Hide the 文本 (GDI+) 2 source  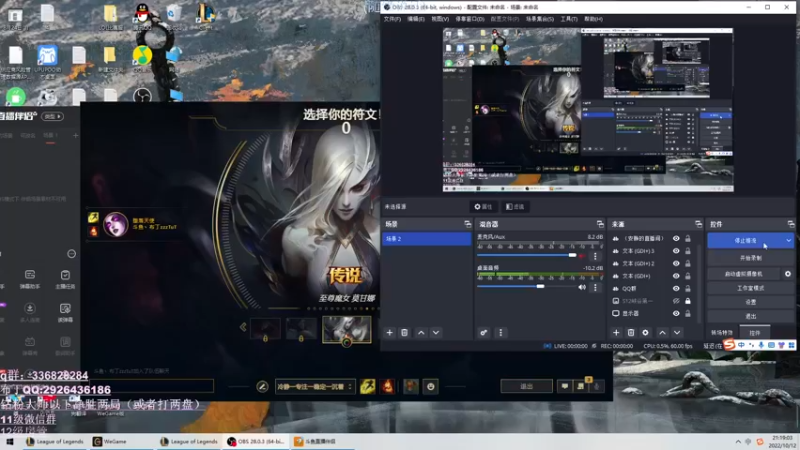[x=676, y=263]
